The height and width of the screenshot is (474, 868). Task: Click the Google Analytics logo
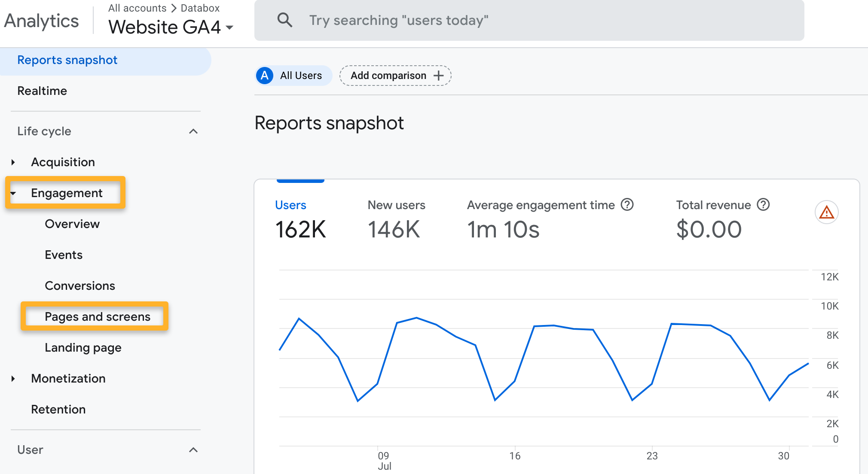tap(41, 20)
